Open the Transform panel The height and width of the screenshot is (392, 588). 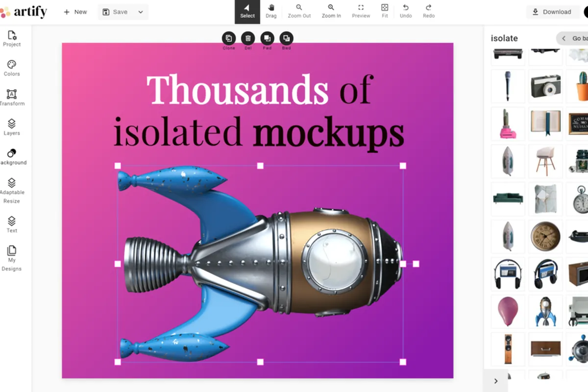point(12,98)
